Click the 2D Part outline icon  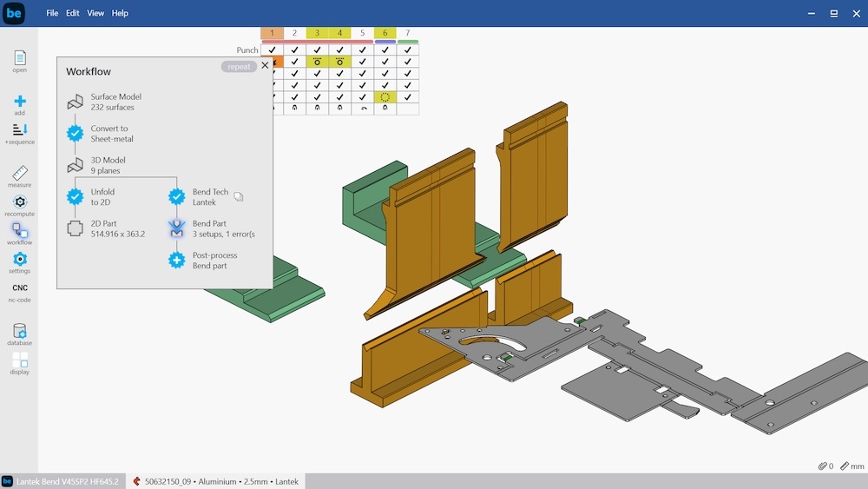76,228
